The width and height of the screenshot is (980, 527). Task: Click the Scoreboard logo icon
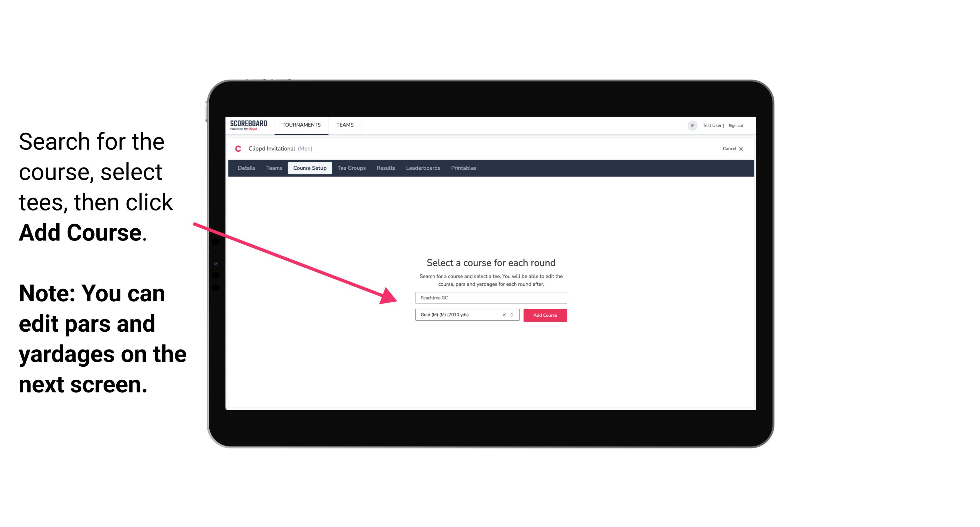[x=249, y=125]
